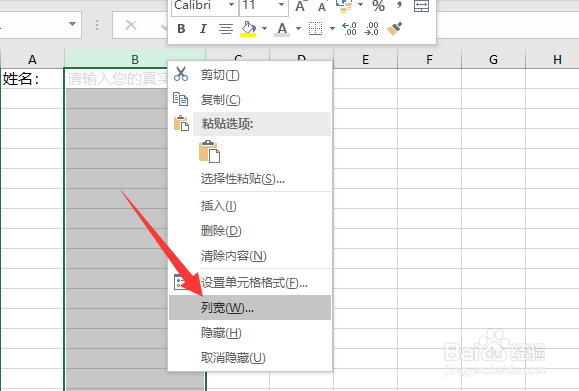The height and width of the screenshot is (391, 579).
Task: Select column E header
Action: pos(365,59)
